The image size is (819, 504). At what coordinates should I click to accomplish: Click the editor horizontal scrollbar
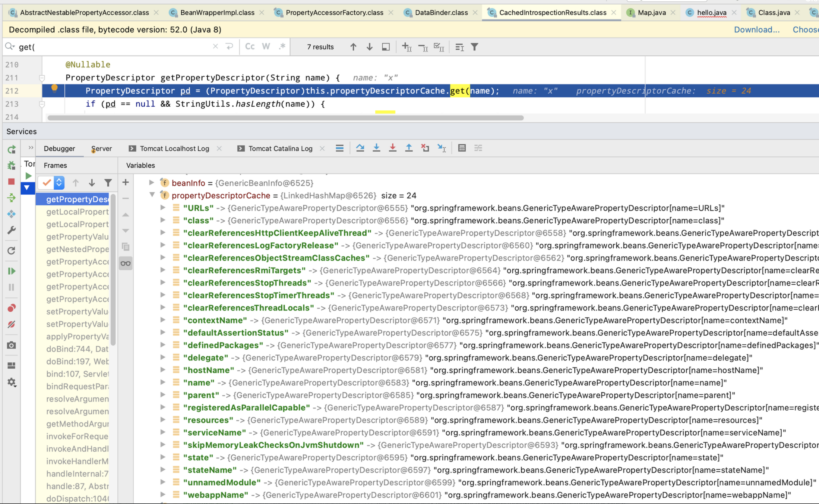pos(286,118)
